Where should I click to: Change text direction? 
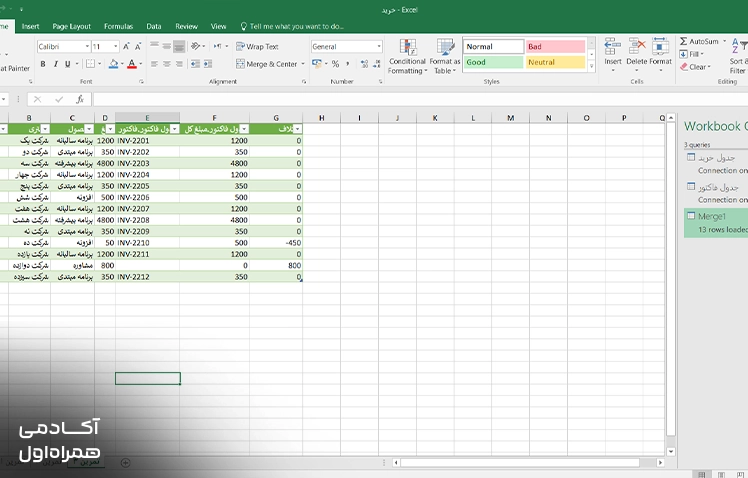click(x=218, y=46)
